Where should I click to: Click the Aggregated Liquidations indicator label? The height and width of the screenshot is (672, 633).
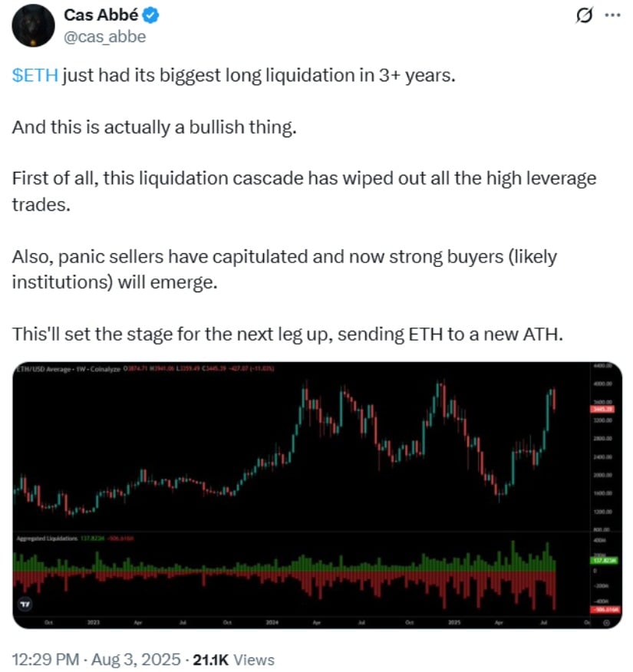pos(47,539)
